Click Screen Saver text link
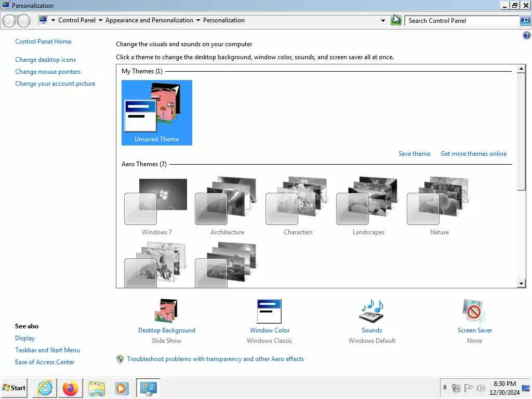The width and height of the screenshot is (532, 399). (x=474, y=330)
